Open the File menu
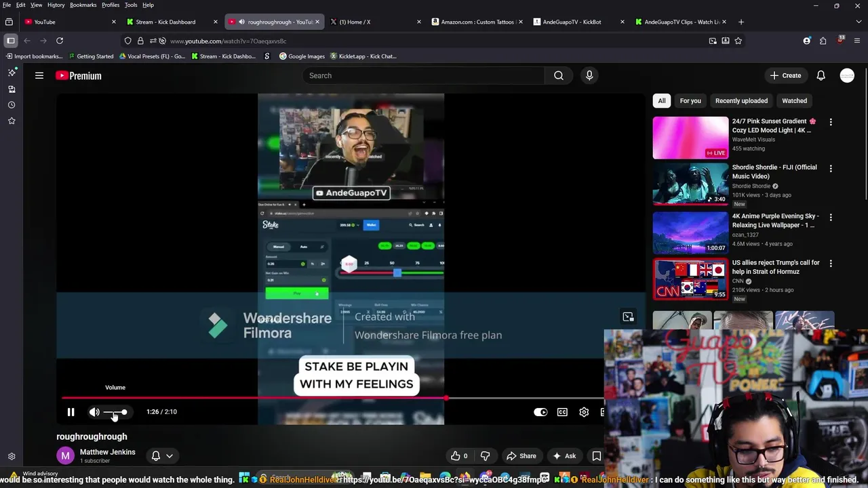 click(x=7, y=5)
